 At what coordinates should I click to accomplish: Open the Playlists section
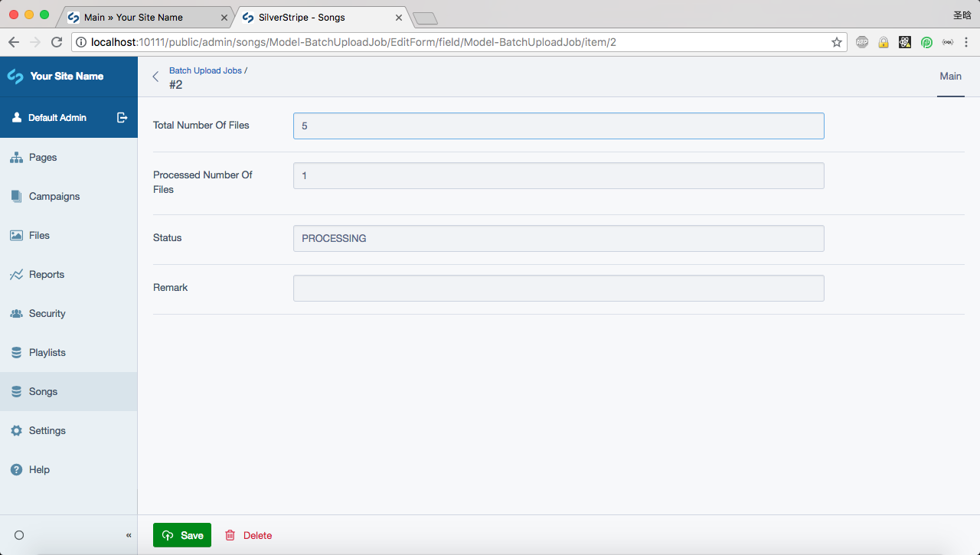click(69, 353)
